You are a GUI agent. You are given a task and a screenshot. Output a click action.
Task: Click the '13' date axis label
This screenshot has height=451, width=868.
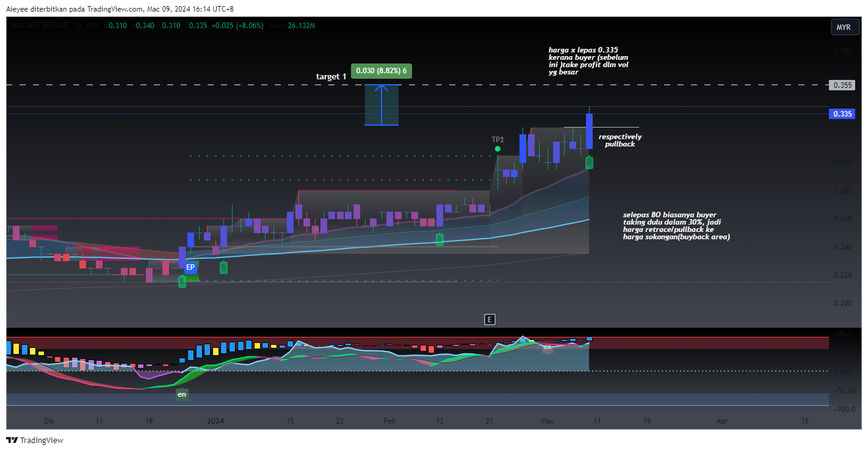coord(439,421)
